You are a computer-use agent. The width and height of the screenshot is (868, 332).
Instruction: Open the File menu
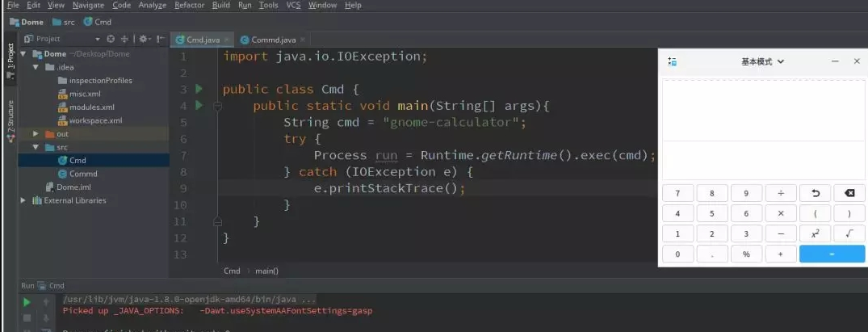pyautogui.click(x=13, y=5)
